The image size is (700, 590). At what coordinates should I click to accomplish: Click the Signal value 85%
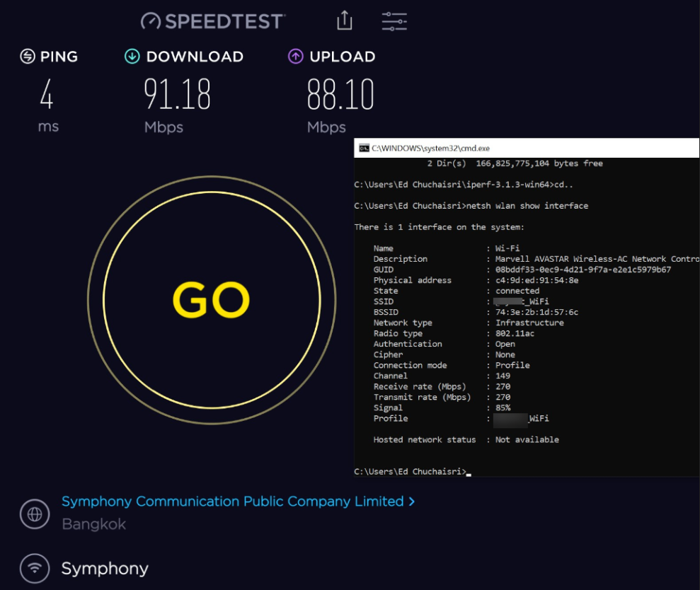pos(503,408)
